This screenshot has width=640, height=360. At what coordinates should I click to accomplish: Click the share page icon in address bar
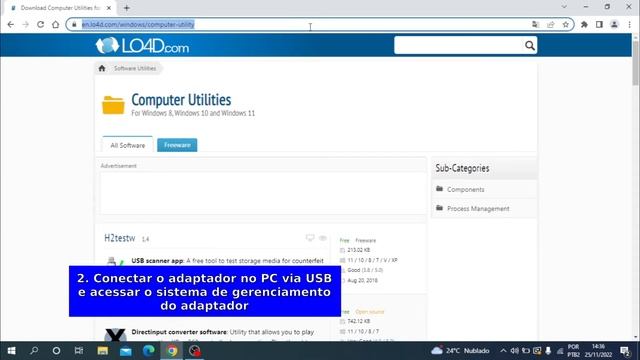click(551, 24)
